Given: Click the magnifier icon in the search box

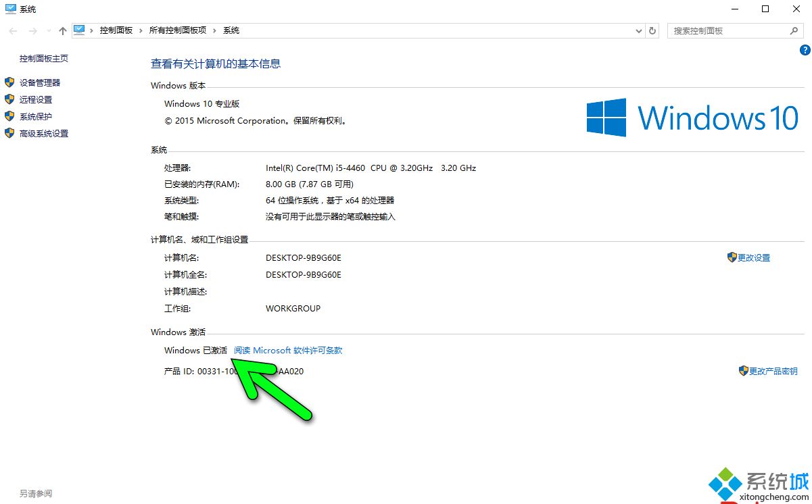Looking at the screenshot, I should [x=794, y=31].
